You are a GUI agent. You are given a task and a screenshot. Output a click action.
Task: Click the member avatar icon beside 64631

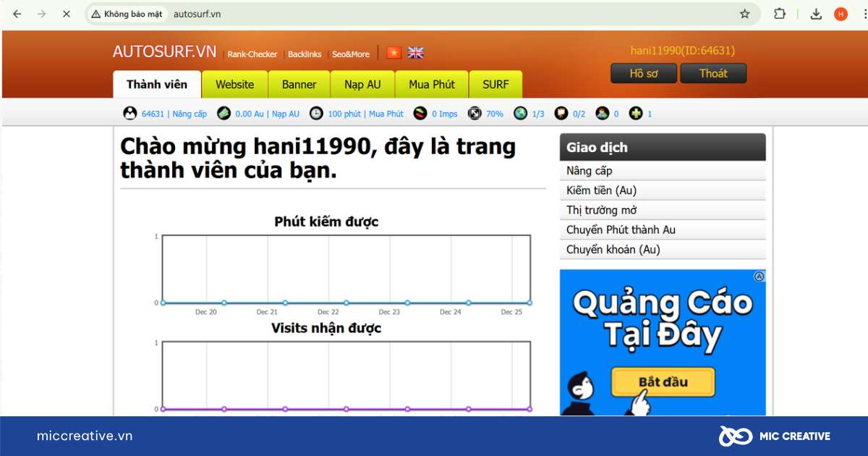point(130,113)
